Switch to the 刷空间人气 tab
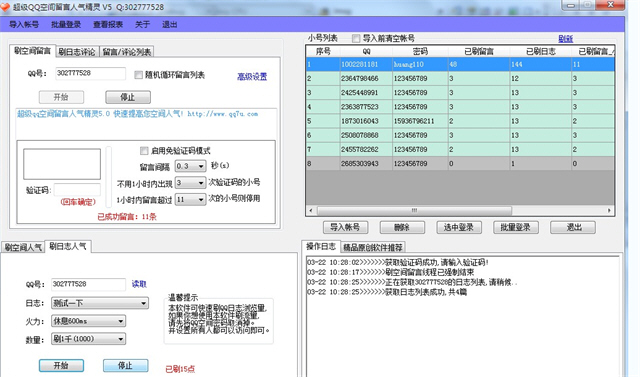Image resolution: width=640 pixels, height=377 pixels. (23, 247)
